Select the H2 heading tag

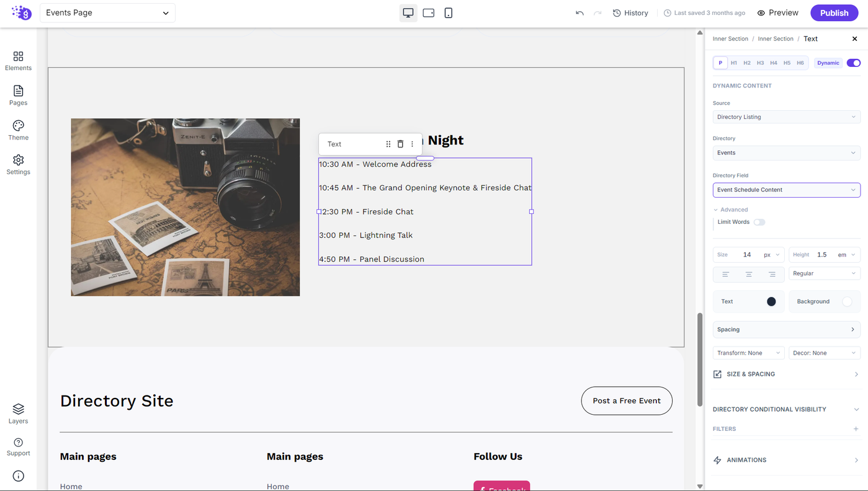point(747,63)
